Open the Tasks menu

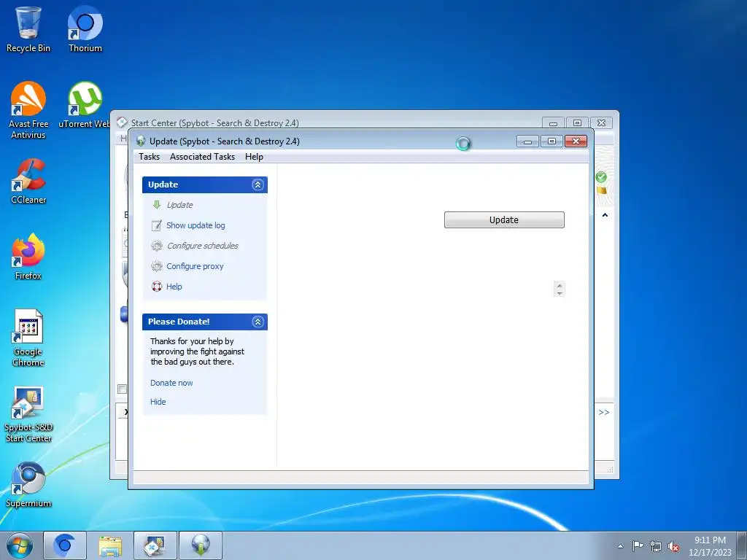coord(149,157)
